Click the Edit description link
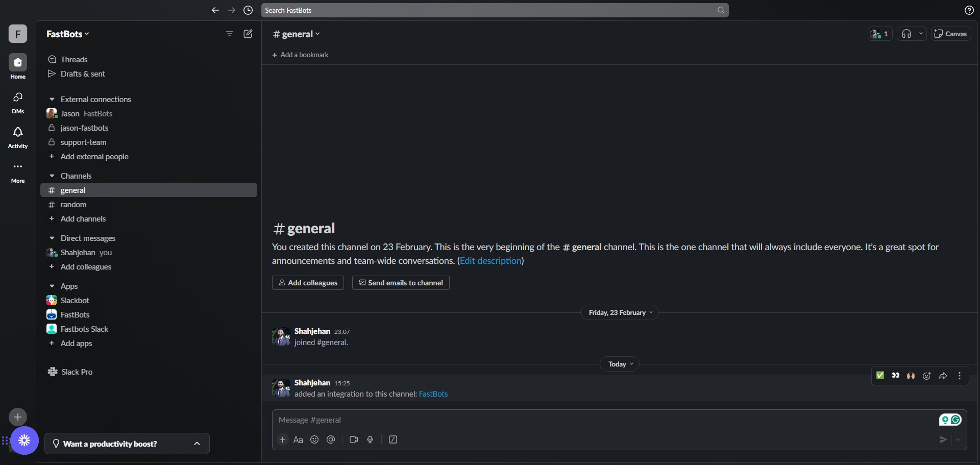 click(491, 261)
